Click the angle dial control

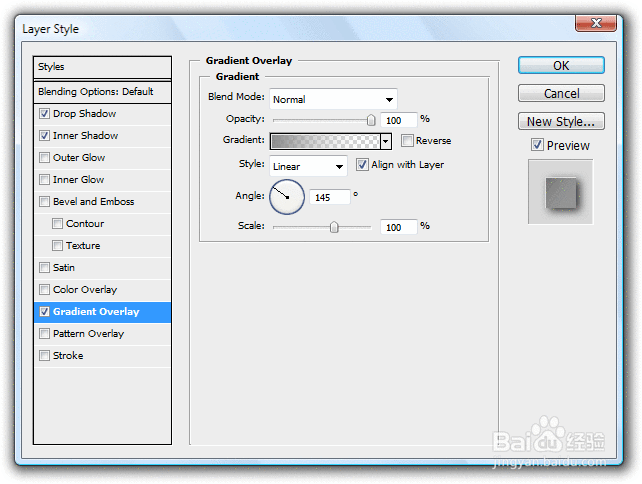tap(287, 197)
